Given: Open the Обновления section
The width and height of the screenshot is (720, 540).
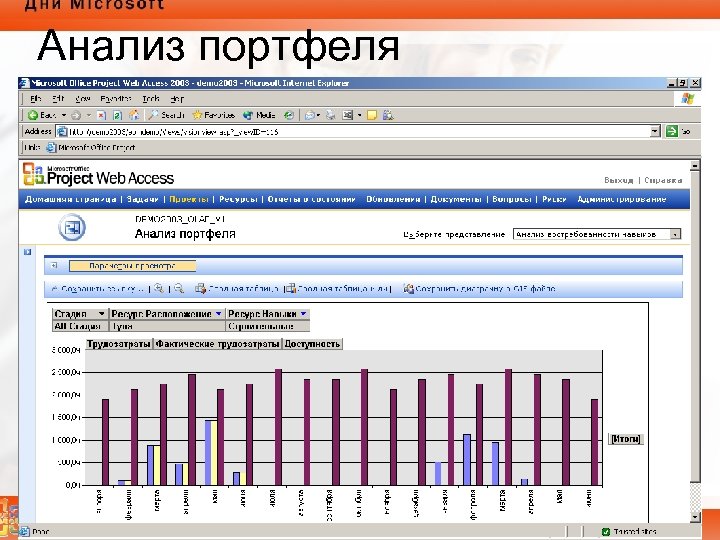Looking at the screenshot, I should [x=393, y=199].
